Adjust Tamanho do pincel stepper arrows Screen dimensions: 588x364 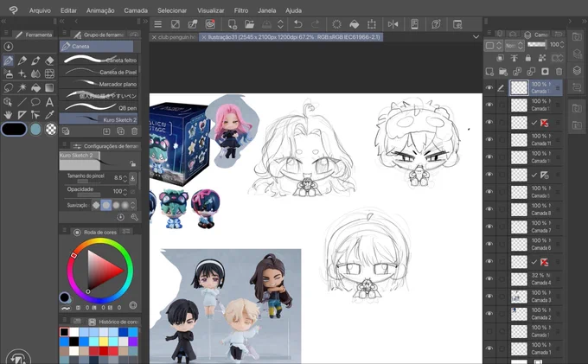click(125, 178)
